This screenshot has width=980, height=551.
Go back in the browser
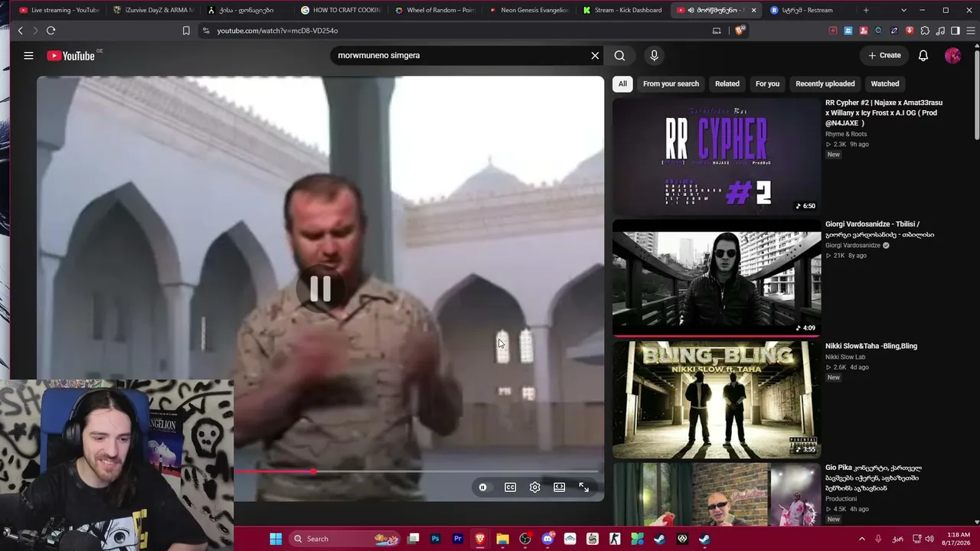[21, 31]
